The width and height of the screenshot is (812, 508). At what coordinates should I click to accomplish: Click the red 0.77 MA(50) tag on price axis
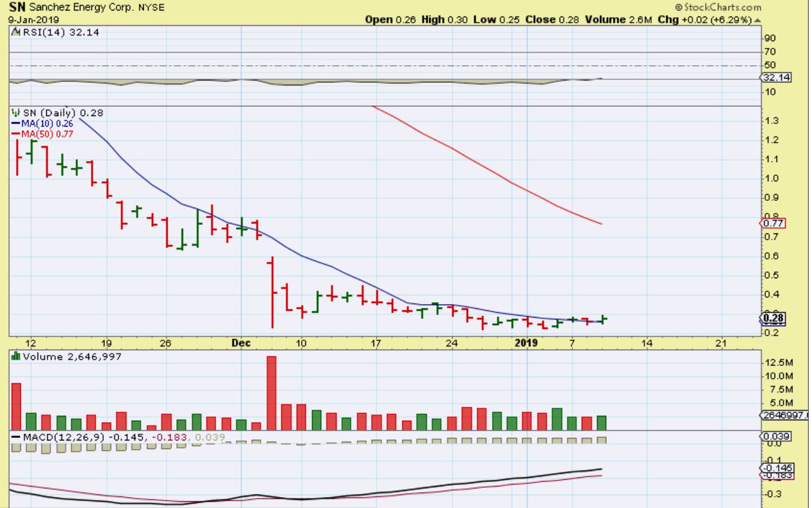(x=773, y=223)
